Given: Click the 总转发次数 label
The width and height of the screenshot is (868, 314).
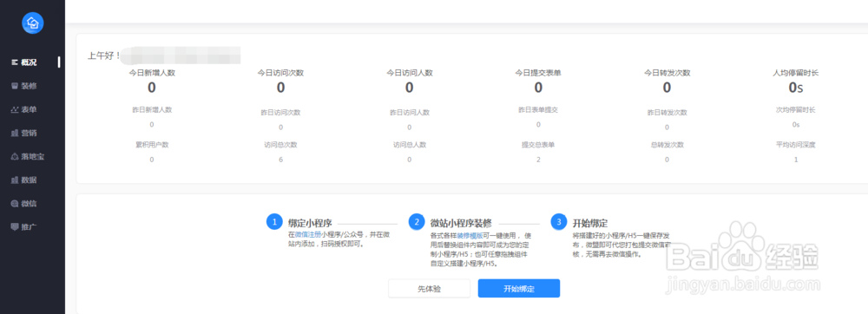Looking at the screenshot, I should pos(667,145).
